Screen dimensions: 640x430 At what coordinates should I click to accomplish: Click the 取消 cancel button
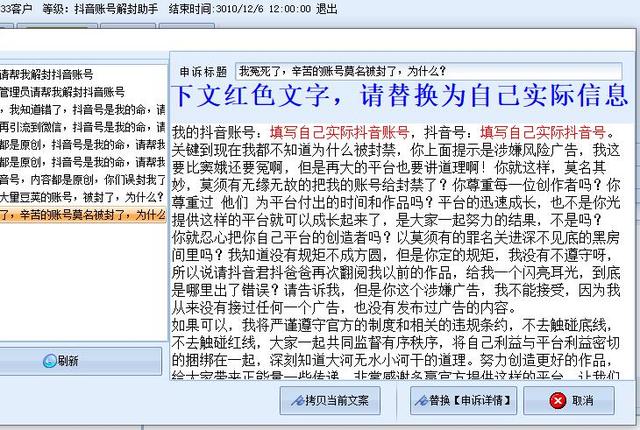point(569,401)
